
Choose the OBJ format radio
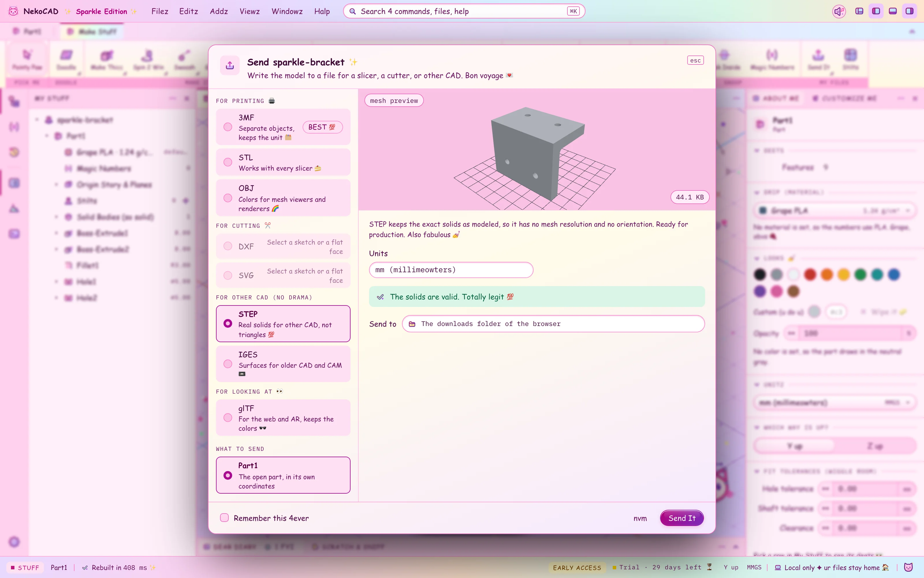(228, 198)
